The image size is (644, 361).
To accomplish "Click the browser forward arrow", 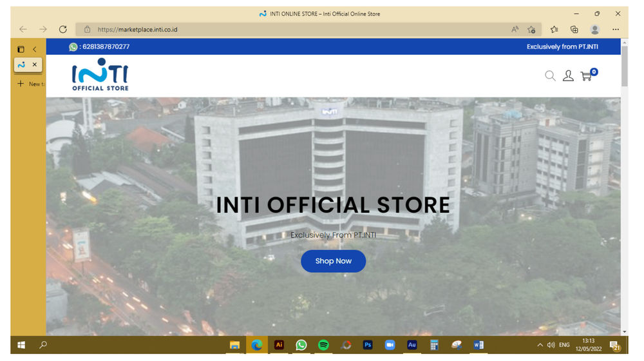I will [43, 29].
